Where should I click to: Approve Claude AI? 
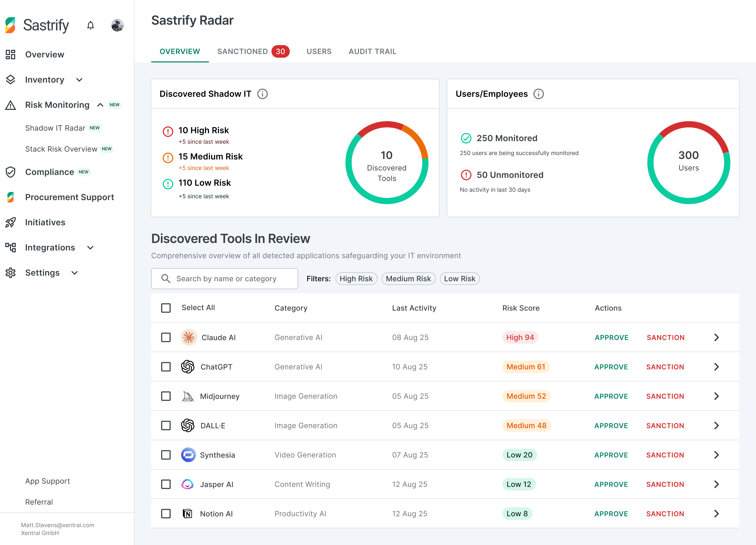(612, 338)
